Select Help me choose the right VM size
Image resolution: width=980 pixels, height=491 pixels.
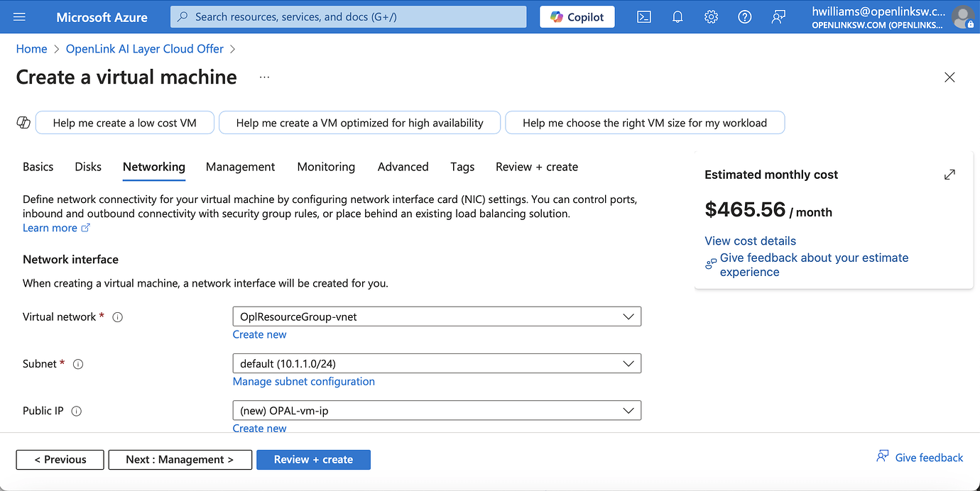pyautogui.click(x=645, y=123)
